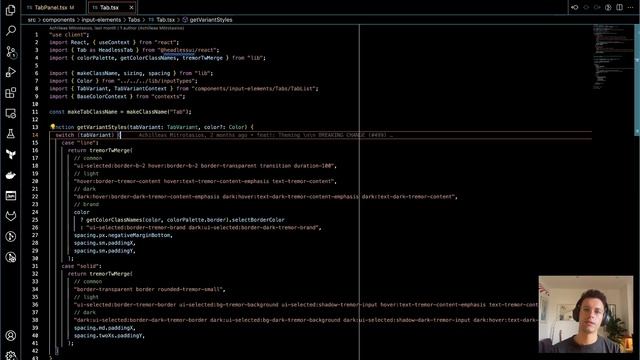Click spacing.md.paddingX on line 39
Viewport: 640px width, 360px height.
(x=104, y=328)
